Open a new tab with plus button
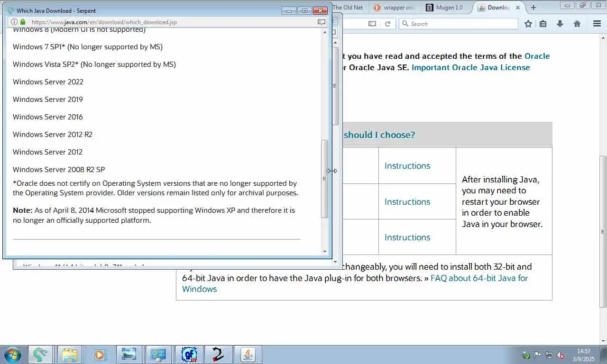This screenshot has height=364, width=607. [533, 8]
